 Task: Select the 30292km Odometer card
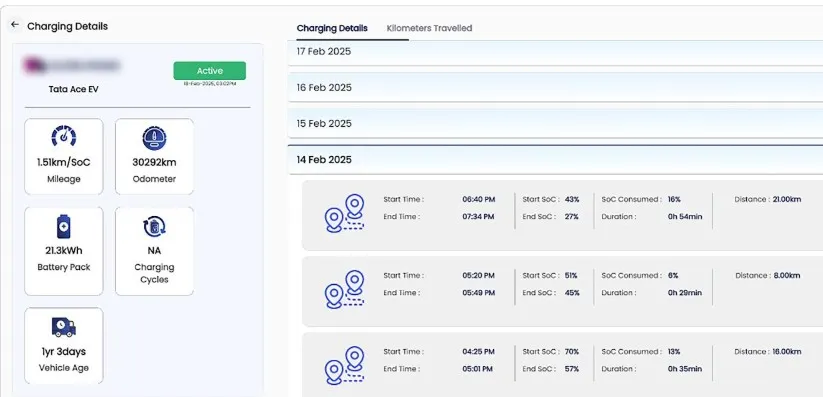click(154, 156)
